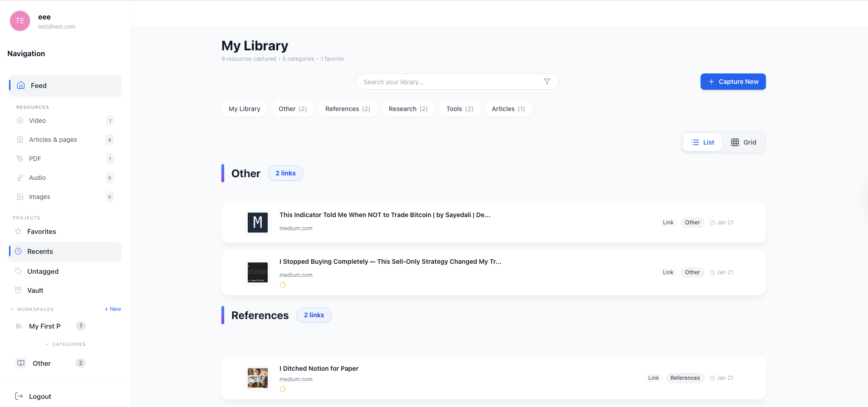This screenshot has height=407, width=868.
Task: Open the Vault section
Action: [65, 290]
